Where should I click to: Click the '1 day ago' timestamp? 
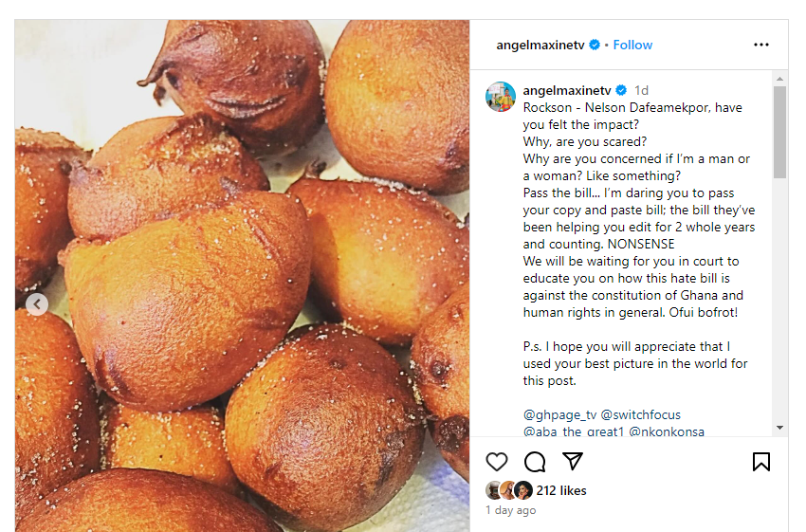point(511,510)
